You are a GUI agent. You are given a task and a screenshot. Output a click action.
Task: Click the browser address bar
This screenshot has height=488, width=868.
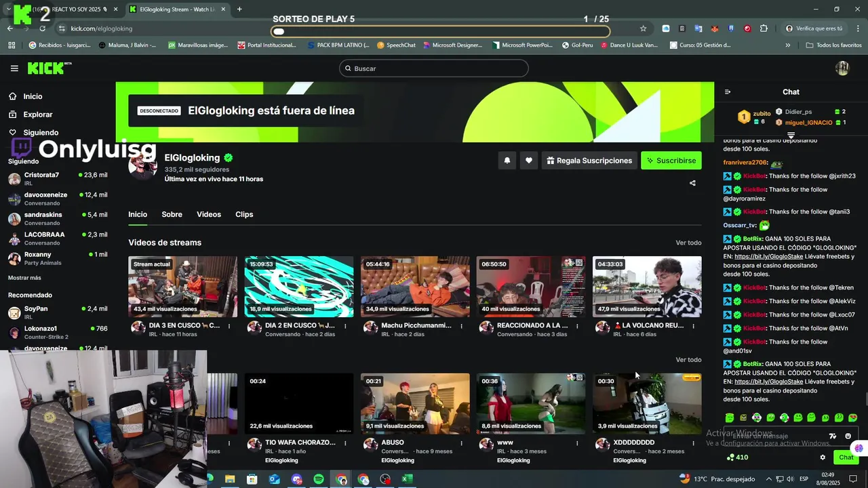tap(353, 28)
